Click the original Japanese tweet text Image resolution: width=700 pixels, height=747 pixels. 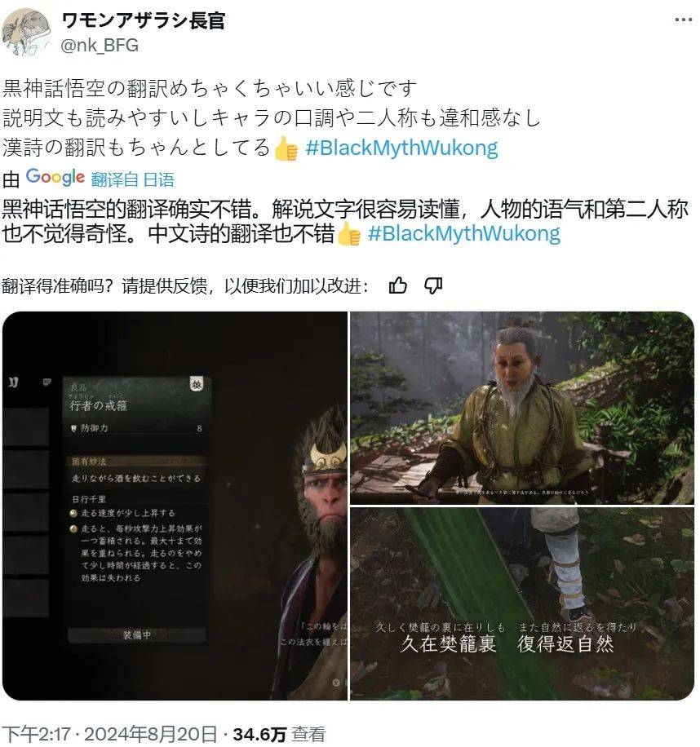click(x=272, y=117)
